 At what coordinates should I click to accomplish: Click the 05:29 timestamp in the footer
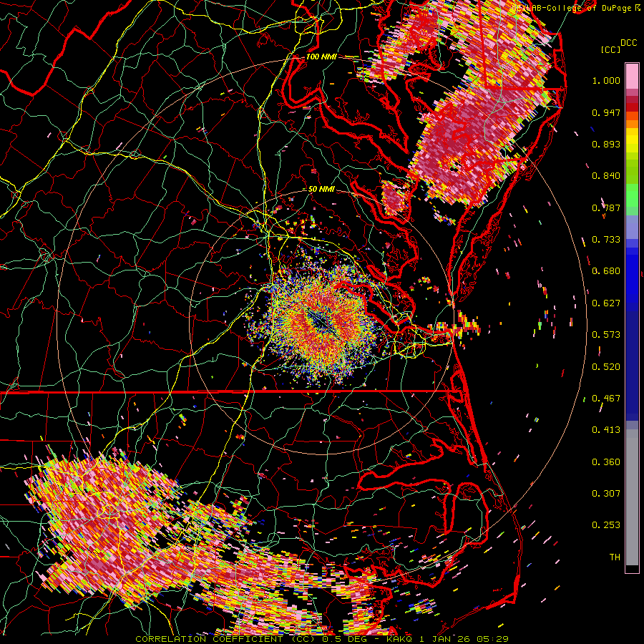tap(492, 639)
